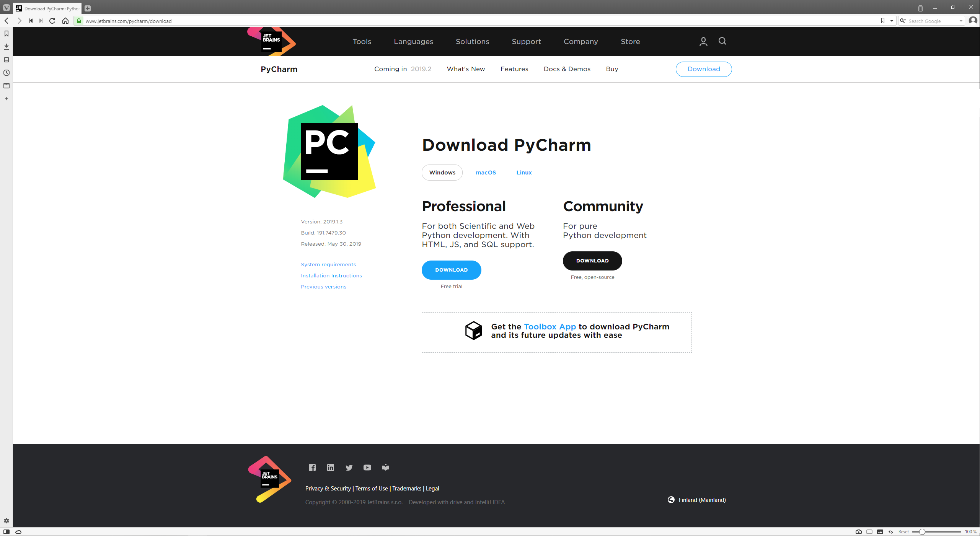Click the site search magnifier icon

[722, 41]
